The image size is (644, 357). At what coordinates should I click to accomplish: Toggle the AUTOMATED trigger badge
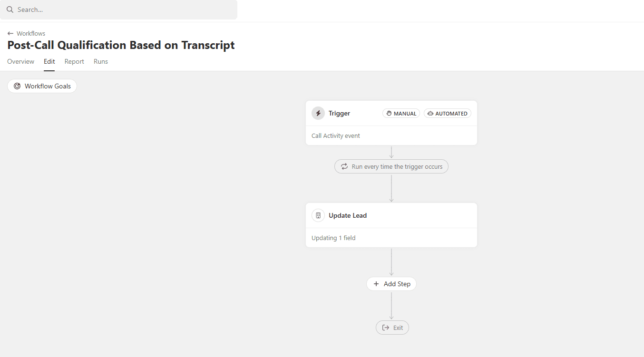coord(448,113)
